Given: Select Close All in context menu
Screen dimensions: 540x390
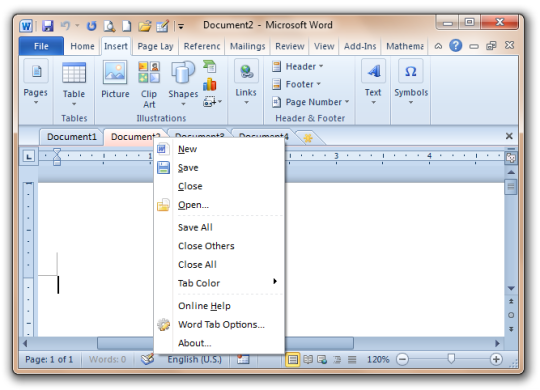Looking at the screenshot, I should pos(219,265).
